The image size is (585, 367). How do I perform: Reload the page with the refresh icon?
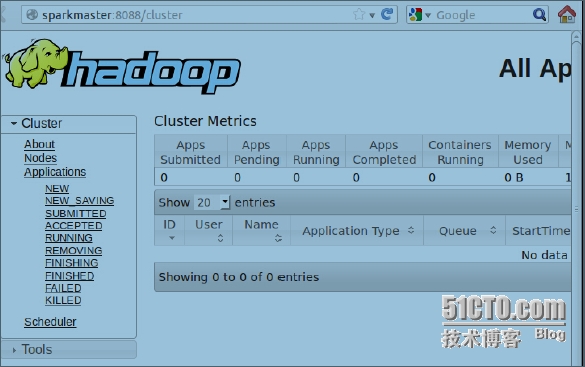pyautogui.click(x=387, y=15)
